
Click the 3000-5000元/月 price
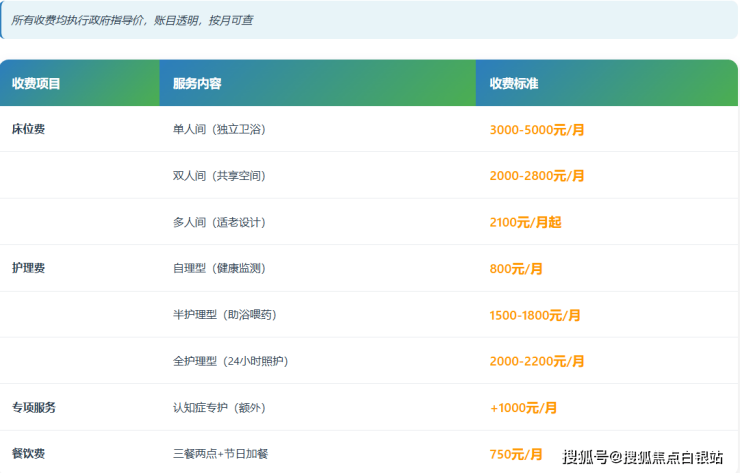coord(537,130)
